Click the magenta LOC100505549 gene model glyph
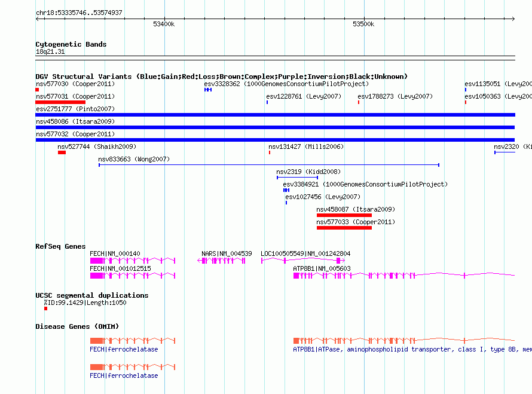532x394 pixels. tap(303, 261)
